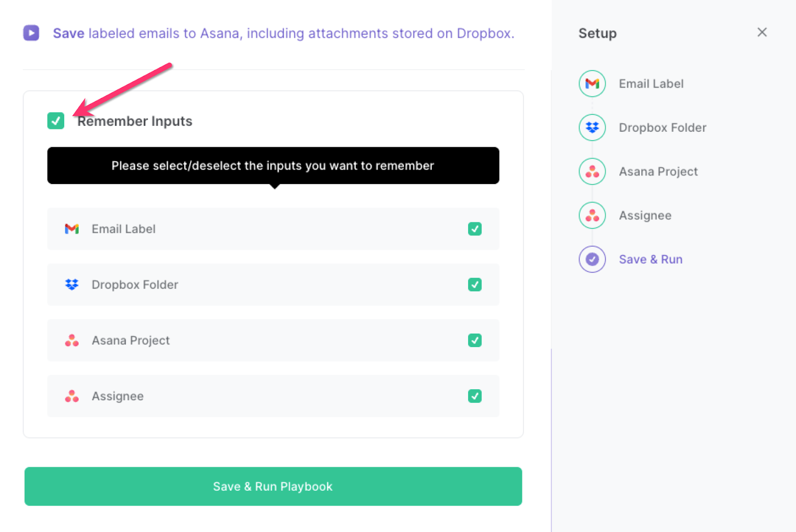Open the playbook title link
This screenshot has height=532, width=796.
284,33
